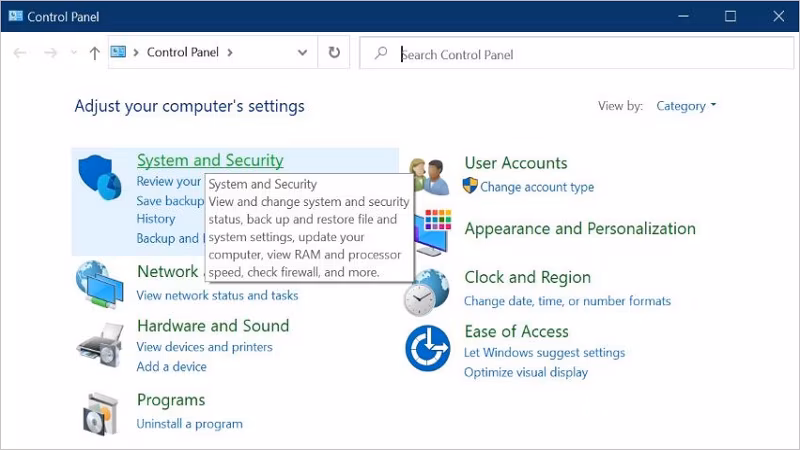
Task: Open the System and Security heading link
Action: tap(210, 160)
